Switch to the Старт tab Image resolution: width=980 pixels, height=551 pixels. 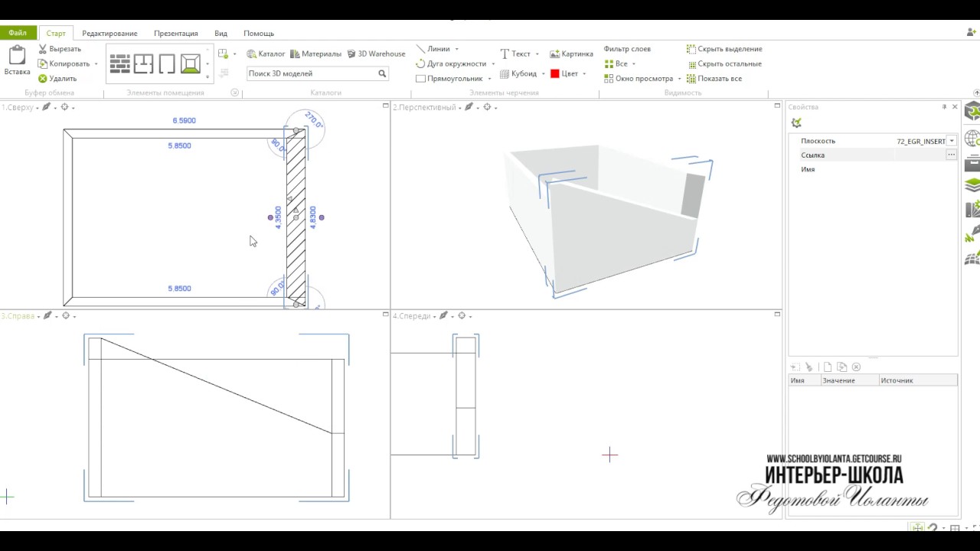pos(56,33)
